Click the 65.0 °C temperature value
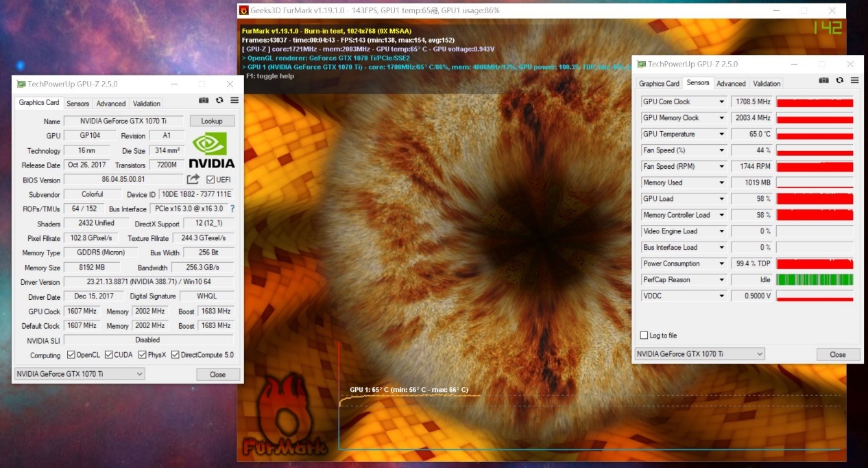868x468 pixels. [752, 134]
